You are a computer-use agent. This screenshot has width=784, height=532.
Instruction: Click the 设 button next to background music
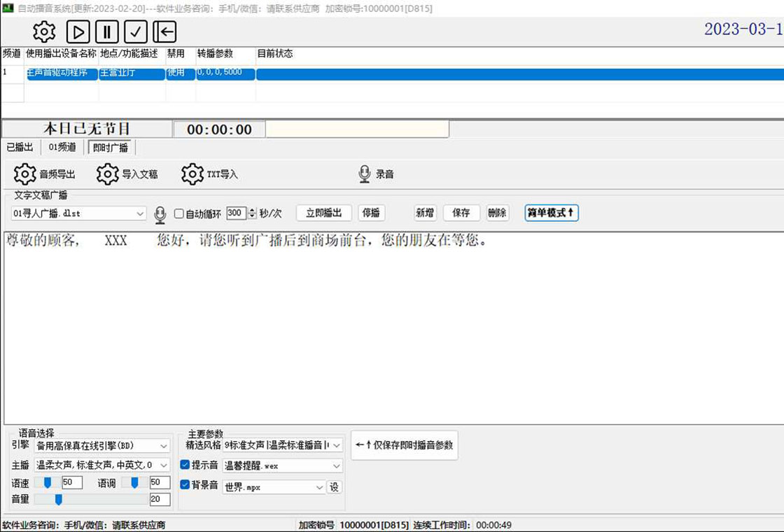(335, 487)
